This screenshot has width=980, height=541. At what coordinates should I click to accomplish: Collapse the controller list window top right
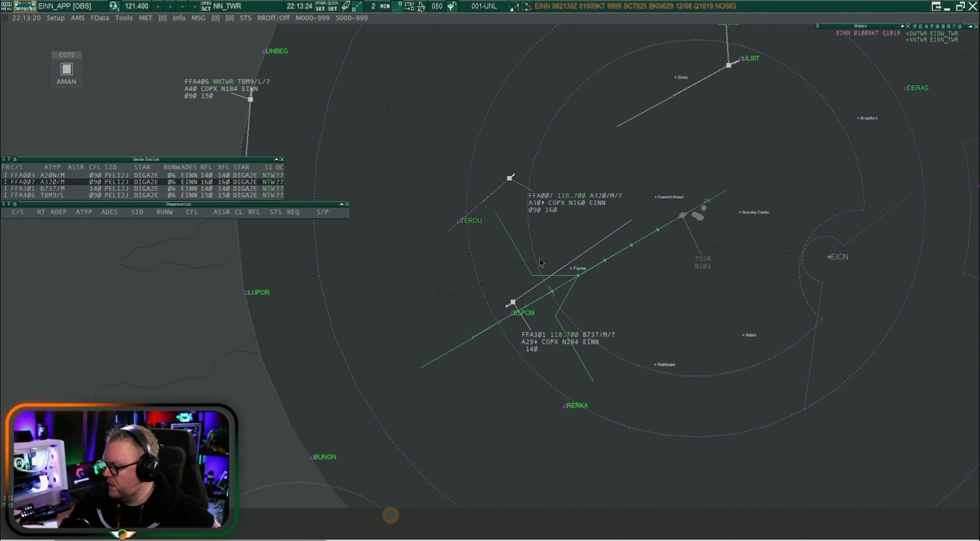coord(971,26)
